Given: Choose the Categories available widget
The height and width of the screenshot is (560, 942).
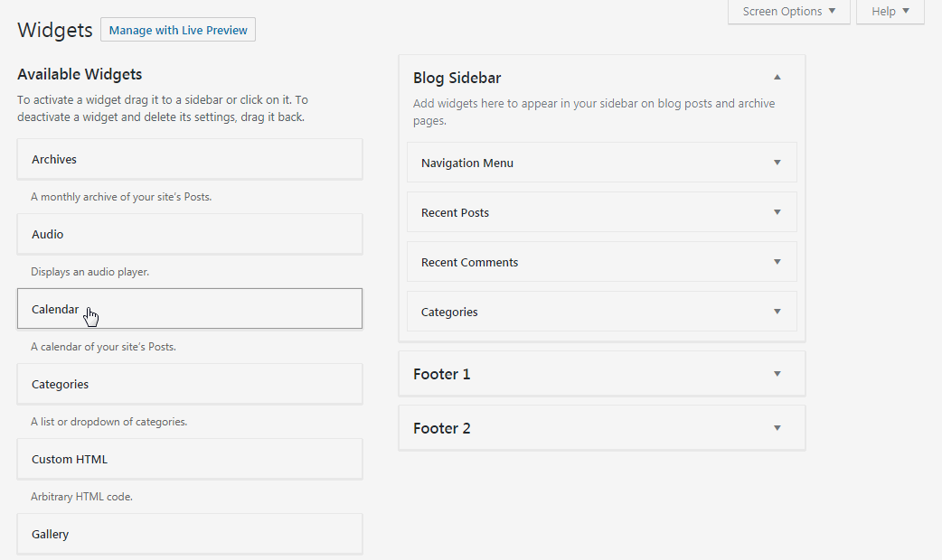Looking at the screenshot, I should click(190, 385).
